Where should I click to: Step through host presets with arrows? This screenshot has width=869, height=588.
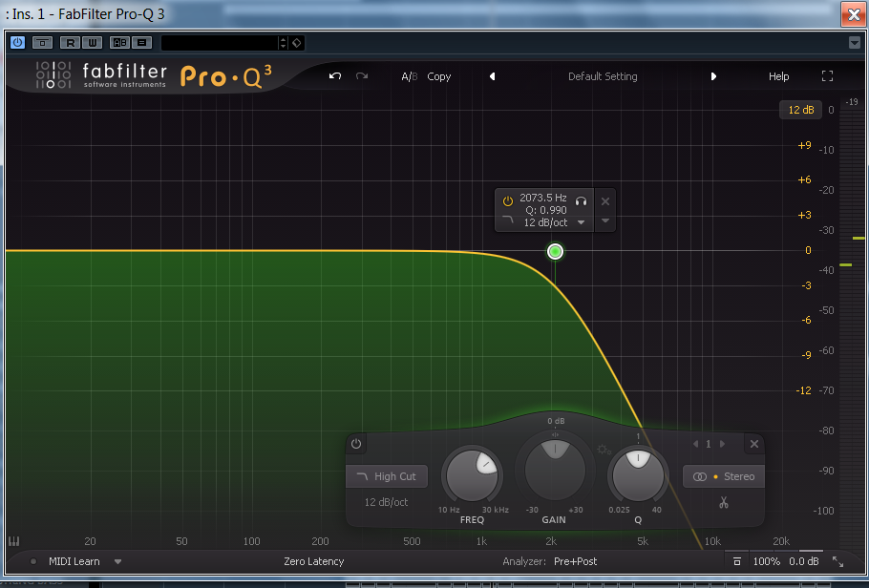click(x=284, y=43)
